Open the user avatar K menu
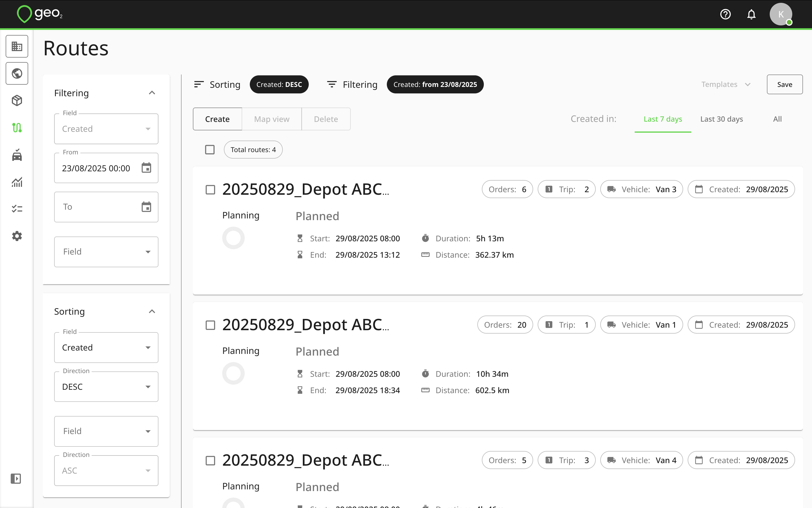 pyautogui.click(x=781, y=14)
